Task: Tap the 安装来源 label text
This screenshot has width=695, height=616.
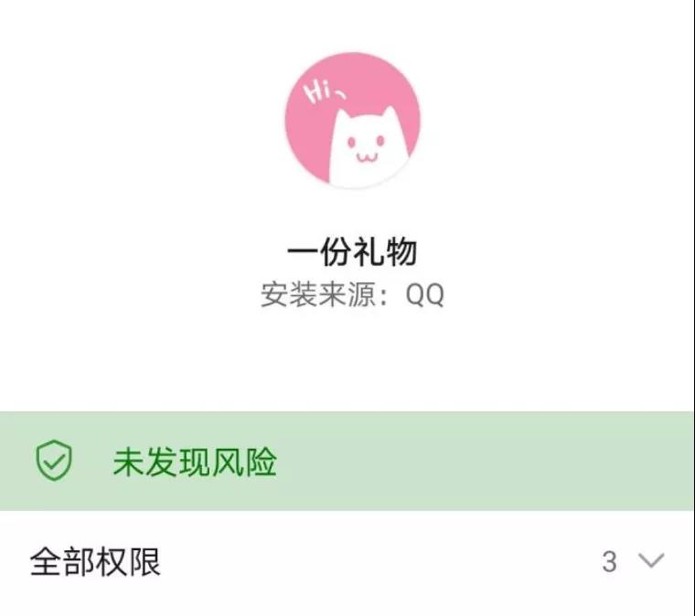Action: click(318, 294)
